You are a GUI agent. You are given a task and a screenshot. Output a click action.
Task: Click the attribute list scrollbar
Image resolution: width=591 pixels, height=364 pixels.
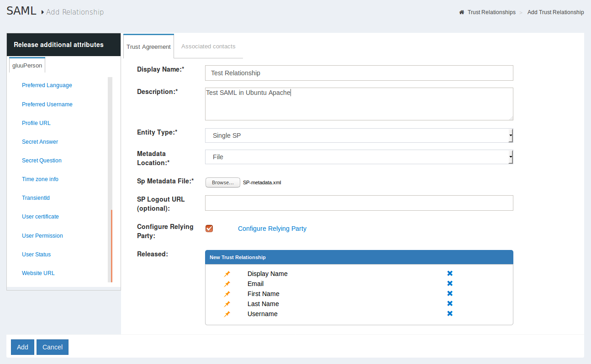click(x=110, y=246)
